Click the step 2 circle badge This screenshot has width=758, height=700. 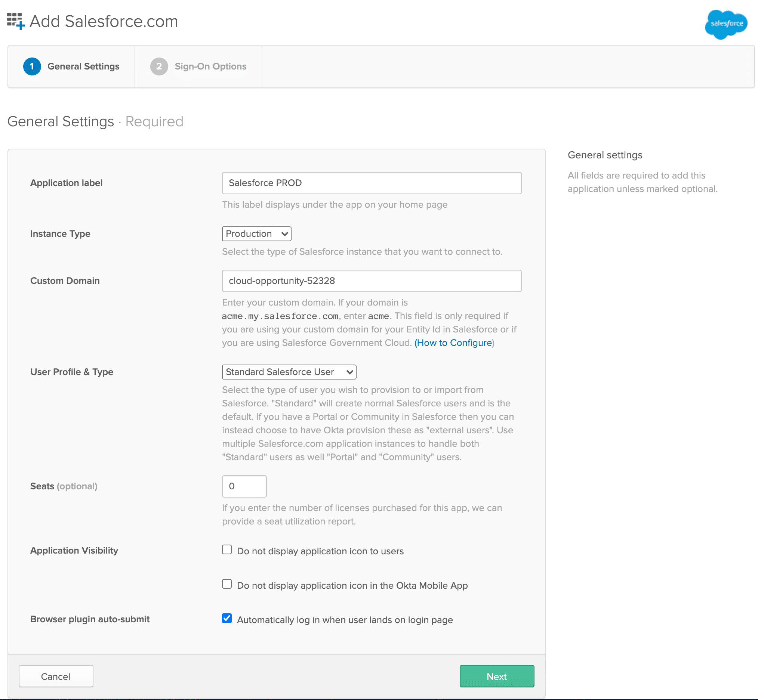[x=159, y=66]
